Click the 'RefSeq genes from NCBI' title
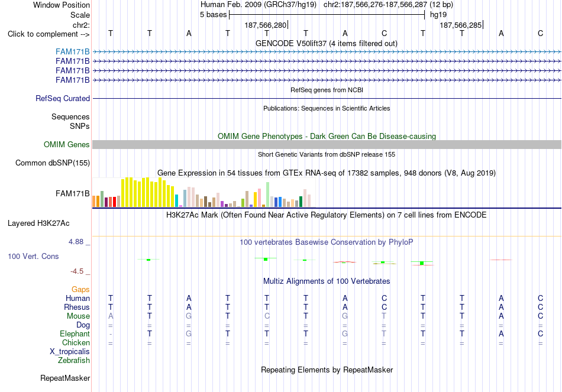 [327, 90]
